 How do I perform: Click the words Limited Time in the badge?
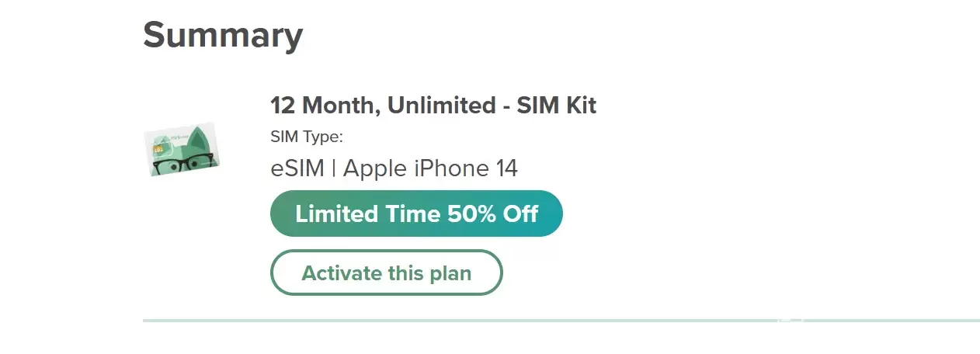point(368,213)
